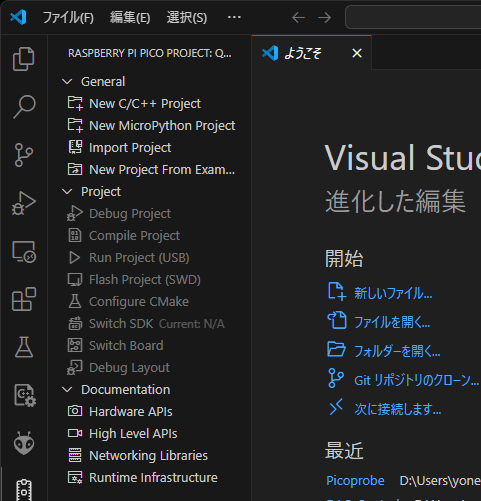Open the 選択(S) menu

[x=187, y=17]
